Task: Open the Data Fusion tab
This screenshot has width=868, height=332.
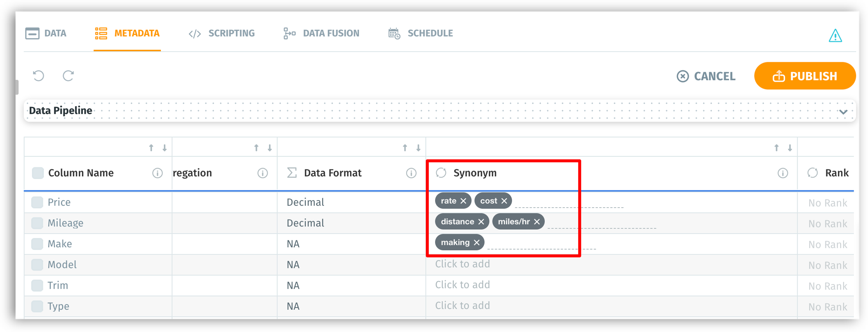Action: 321,33
